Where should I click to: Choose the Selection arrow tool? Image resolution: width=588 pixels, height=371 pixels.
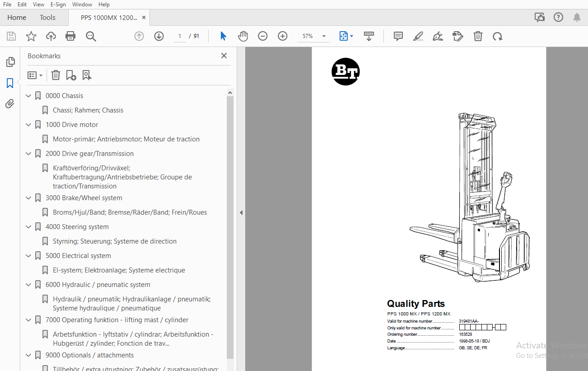223,36
